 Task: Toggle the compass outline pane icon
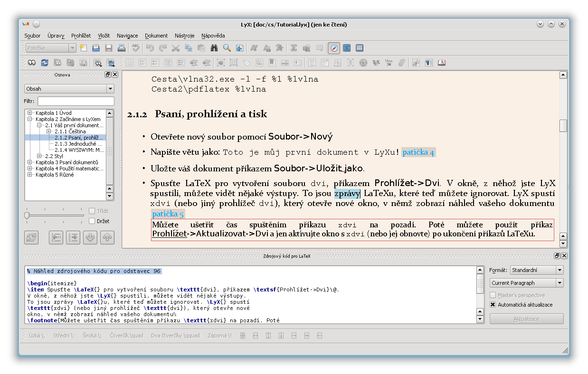coord(334,48)
